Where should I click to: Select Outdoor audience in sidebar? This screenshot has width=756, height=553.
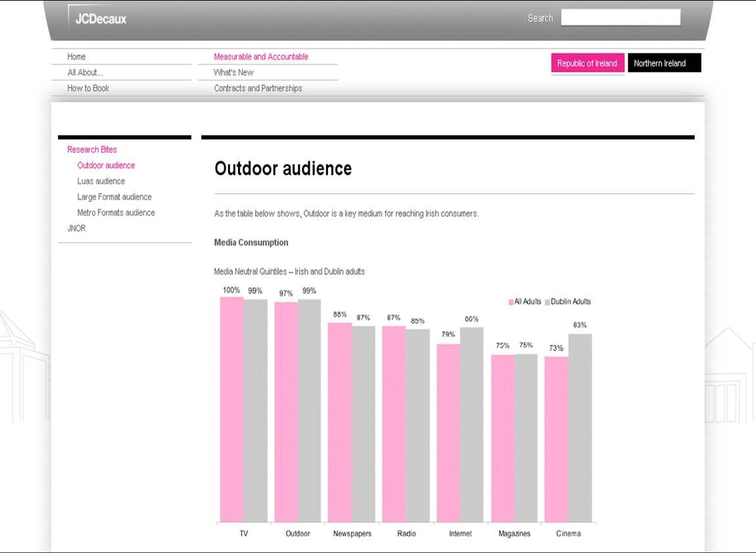(x=106, y=165)
